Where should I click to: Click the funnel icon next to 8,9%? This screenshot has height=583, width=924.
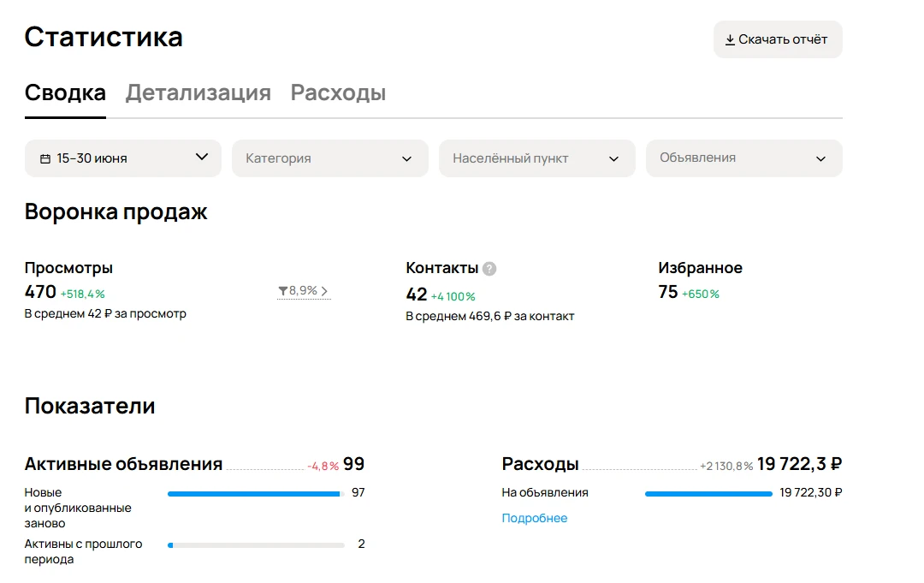coord(283,290)
